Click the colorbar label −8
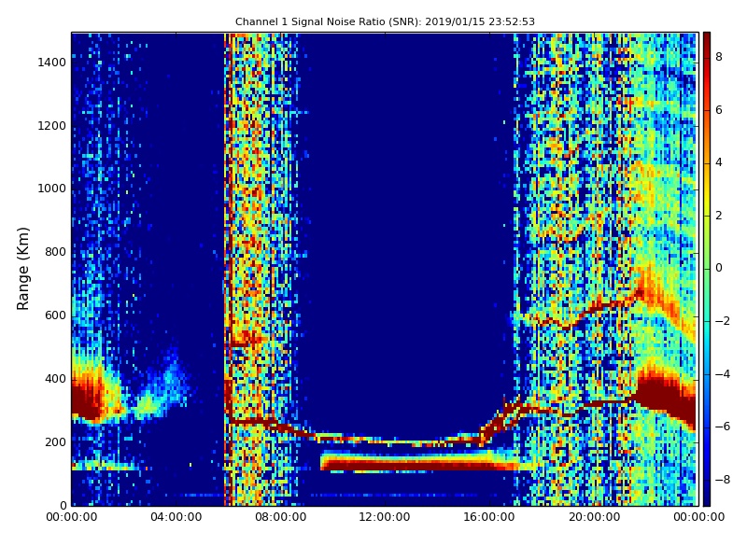Viewport: 747px width, 560px height. (x=723, y=480)
